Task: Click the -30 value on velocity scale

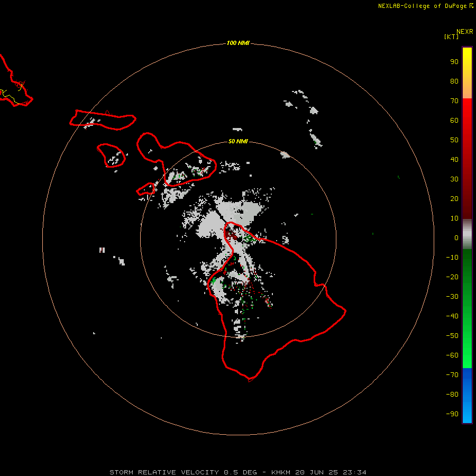Action: (452, 297)
